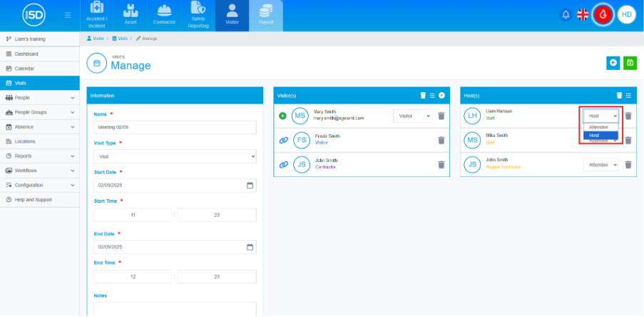Open Calendar in sidebar
The image size is (644, 317).
coord(40,69)
